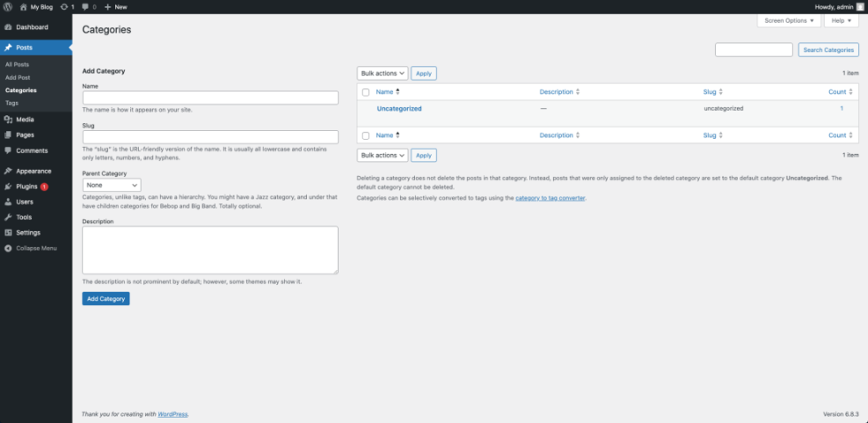Image resolution: width=868 pixels, height=423 pixels.
Task: Check select-all box in table header
Action: pos(365,92)
